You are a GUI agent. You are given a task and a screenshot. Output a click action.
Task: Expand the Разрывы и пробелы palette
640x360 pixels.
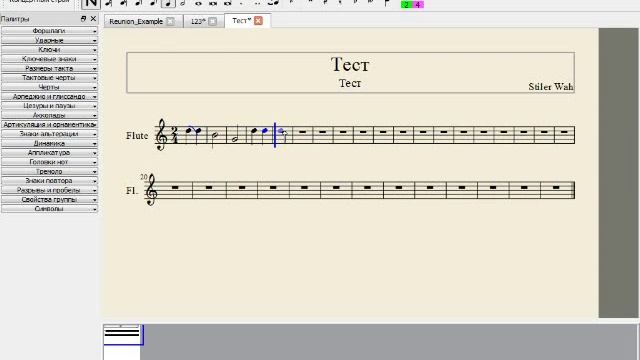click(49, 190)
